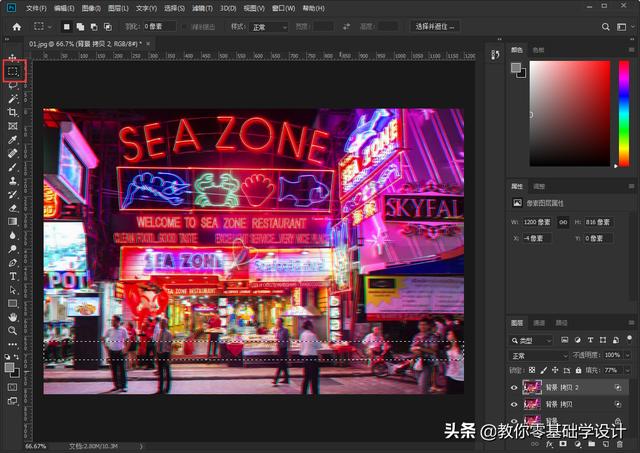Image resolution: width=640 pixels, height=453 pixels.
Task: Open the search icon in options bar
Action: pyautogui.click(x=606, y=27)
